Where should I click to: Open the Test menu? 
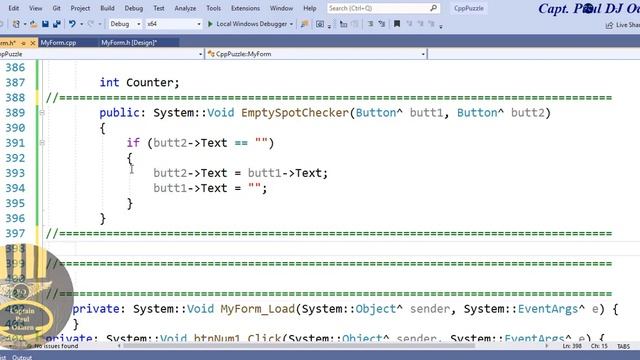pyautogui.click(x=159, y=8)
